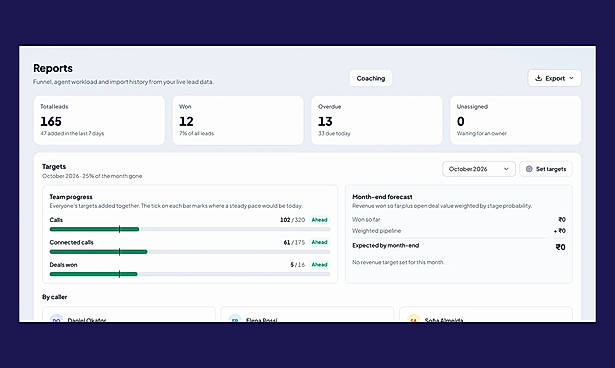615x368 pixels.
Task: Open the Unassigned stat card
Action: pos(515,120)
